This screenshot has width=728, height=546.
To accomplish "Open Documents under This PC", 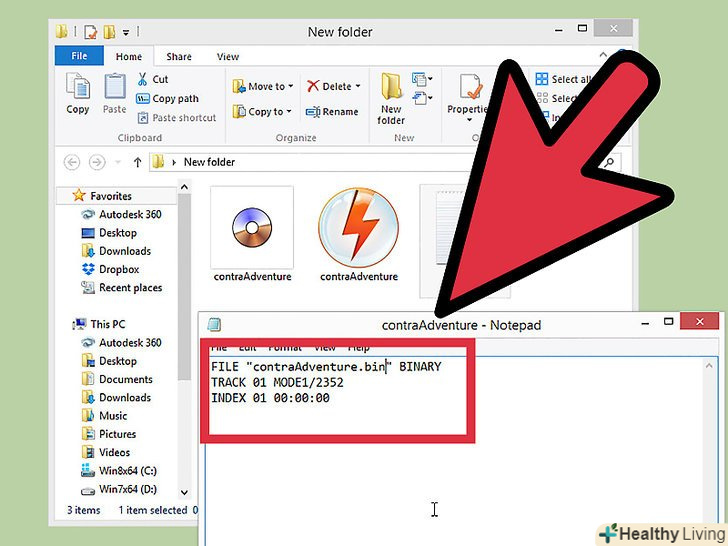I will click(x=117, y=379).
